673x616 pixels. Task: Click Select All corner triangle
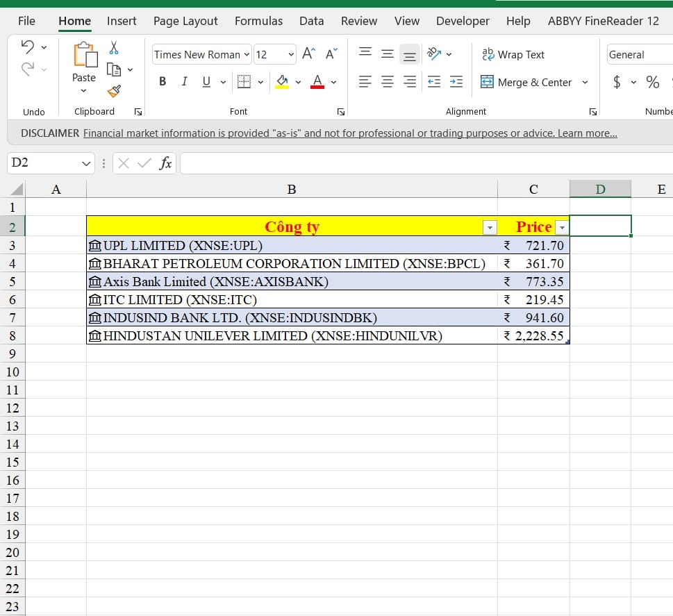[16, 190]
